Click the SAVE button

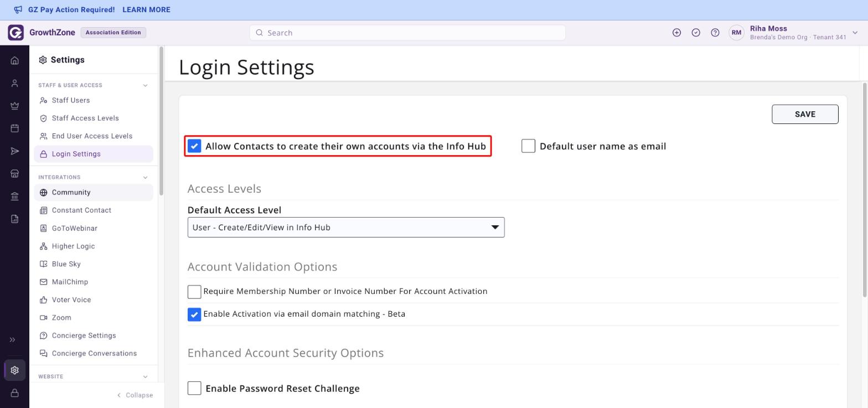tap(805, 114)
